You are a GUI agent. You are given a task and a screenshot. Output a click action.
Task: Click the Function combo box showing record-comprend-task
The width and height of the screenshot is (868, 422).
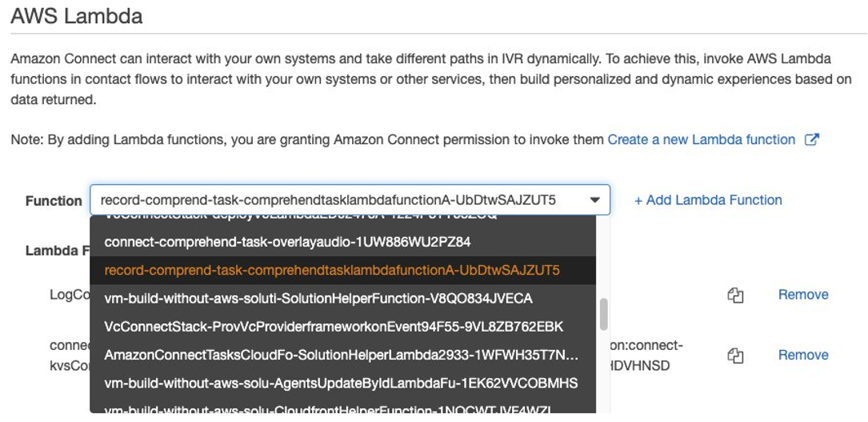pos(350,200)
